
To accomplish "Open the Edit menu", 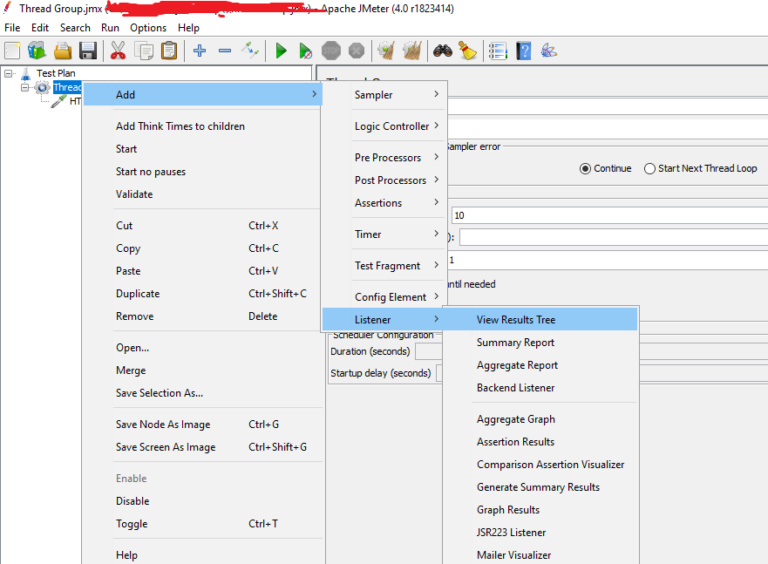I will [x=40, y=27].
